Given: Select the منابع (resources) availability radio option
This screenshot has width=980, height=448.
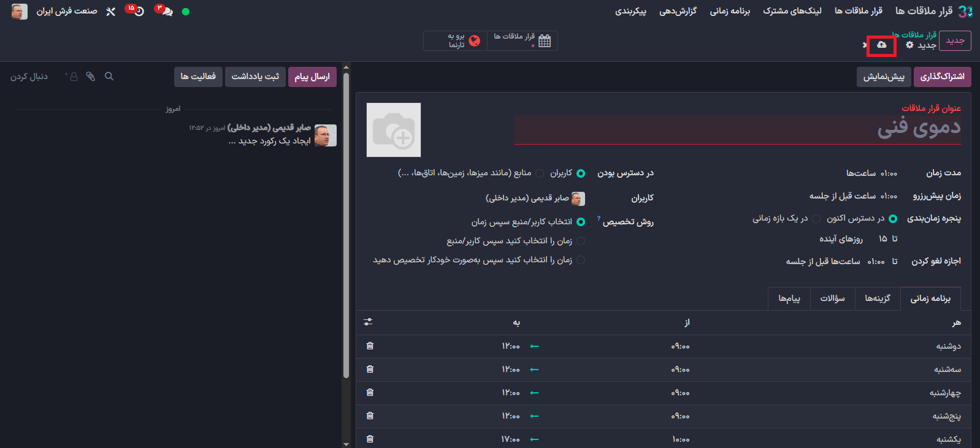Looking at the screenshot, I should point(540,173).
